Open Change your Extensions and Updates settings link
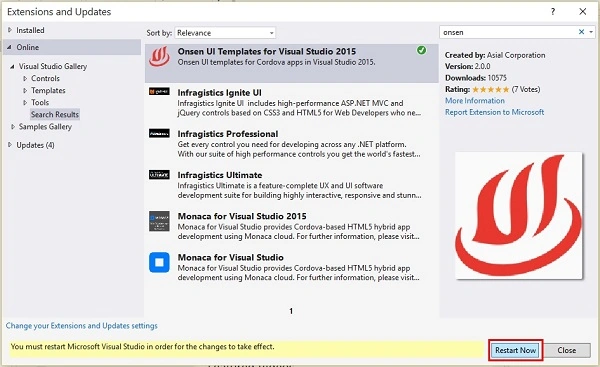This screenshot has height=367, width=600. pos(82,326)
